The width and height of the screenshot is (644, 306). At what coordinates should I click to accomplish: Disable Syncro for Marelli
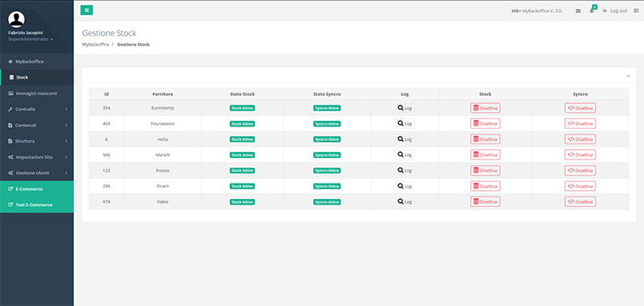click(580, 155)
